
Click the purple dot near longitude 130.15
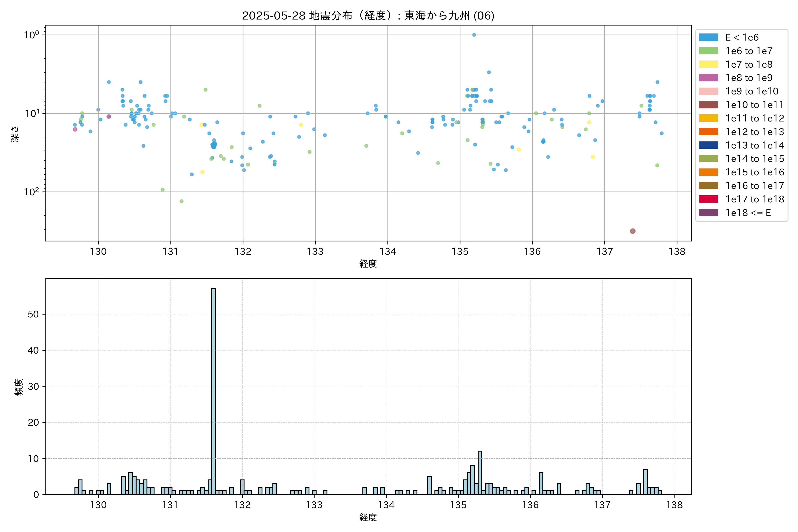click(109, 117)
